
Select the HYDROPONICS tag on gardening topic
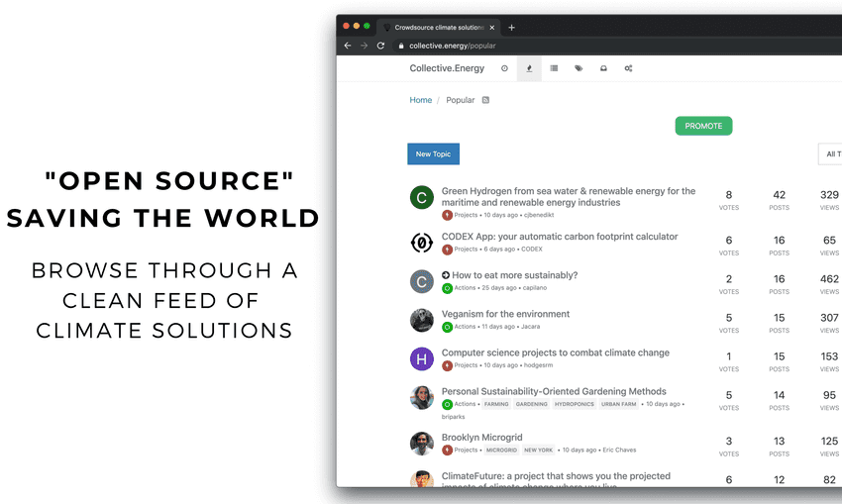[574, 404]
